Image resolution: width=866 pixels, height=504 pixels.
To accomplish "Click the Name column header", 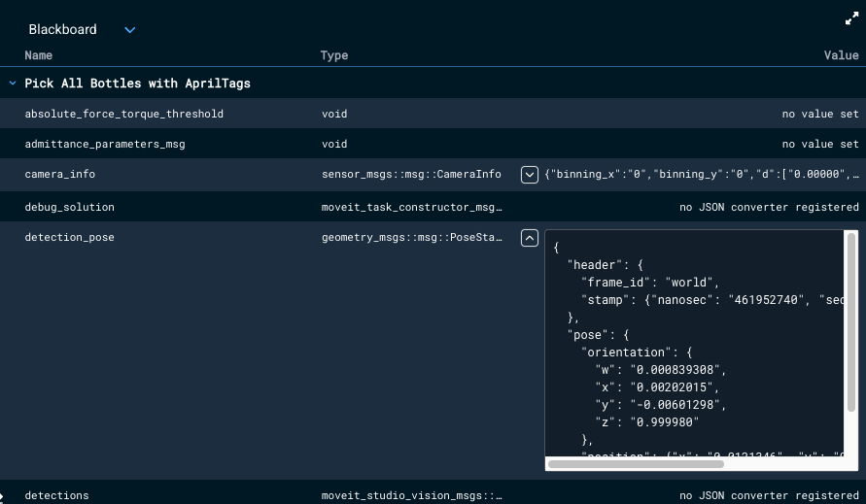I will pos(39,55).
